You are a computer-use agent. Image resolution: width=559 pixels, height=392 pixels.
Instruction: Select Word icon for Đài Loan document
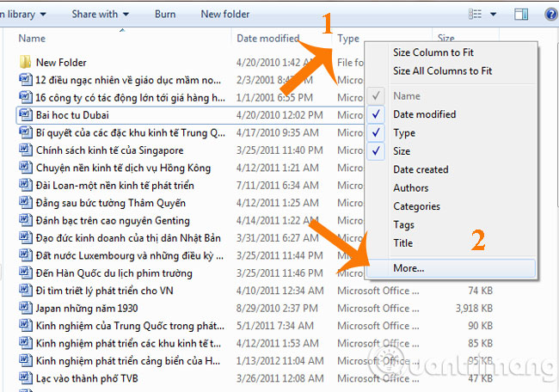click(x=25, y=185)
